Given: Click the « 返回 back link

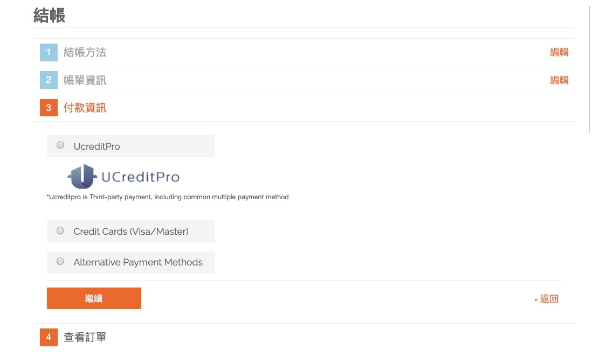Looking at the screenshot, I should tap(546, 299).
